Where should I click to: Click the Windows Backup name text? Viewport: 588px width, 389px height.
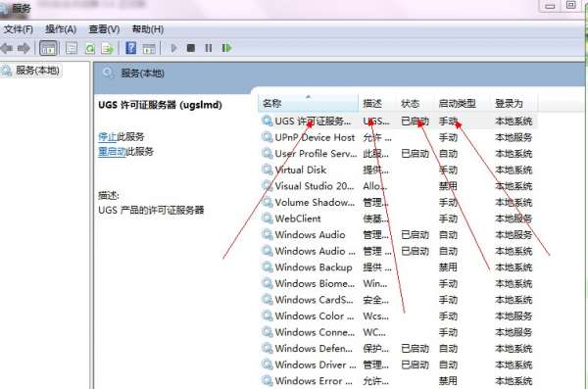314,267
